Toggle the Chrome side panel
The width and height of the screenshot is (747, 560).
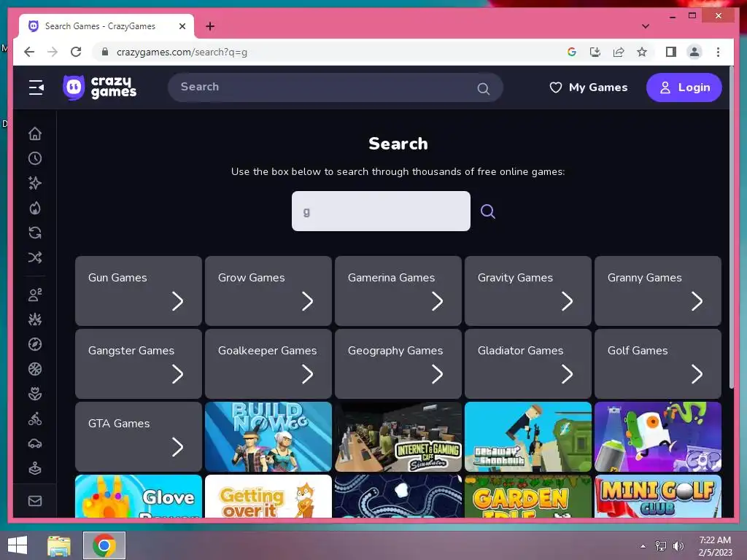(x=671, y=52)
